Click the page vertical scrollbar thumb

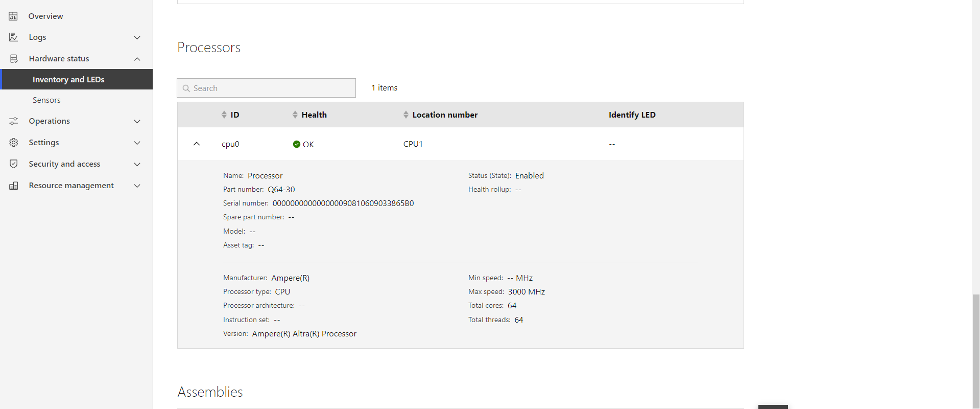976,351
